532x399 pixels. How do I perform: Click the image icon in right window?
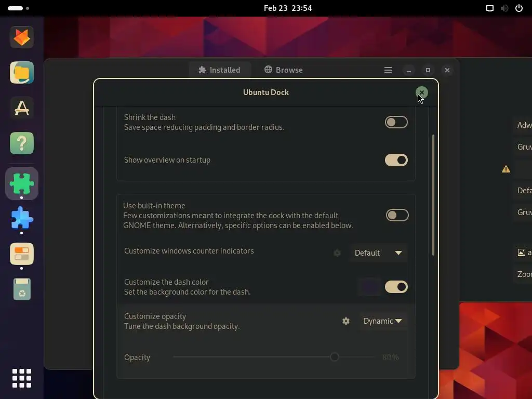[522, 252]
